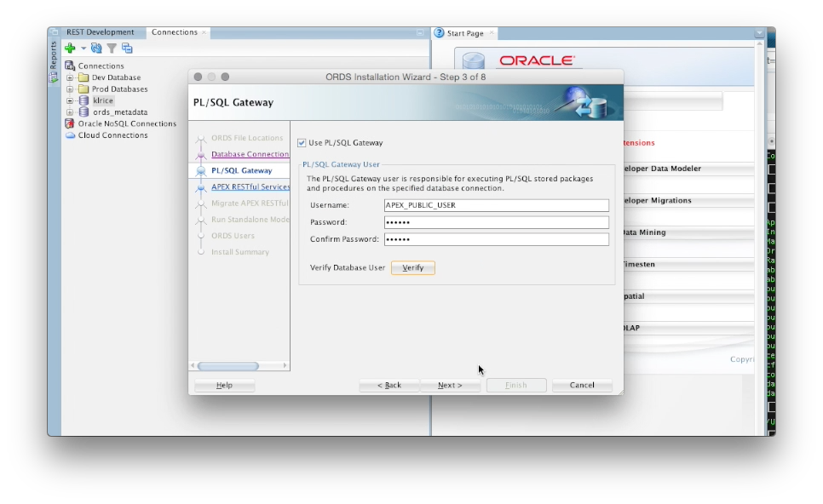
Task: Click right arrow of wizard steps scrollbar
Action: [285, 365]
